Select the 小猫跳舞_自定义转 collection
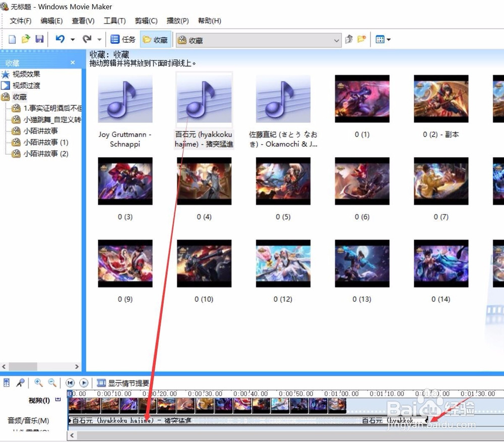Image resolution: width=504 pixels, height=442 pixels. [52, 119]
